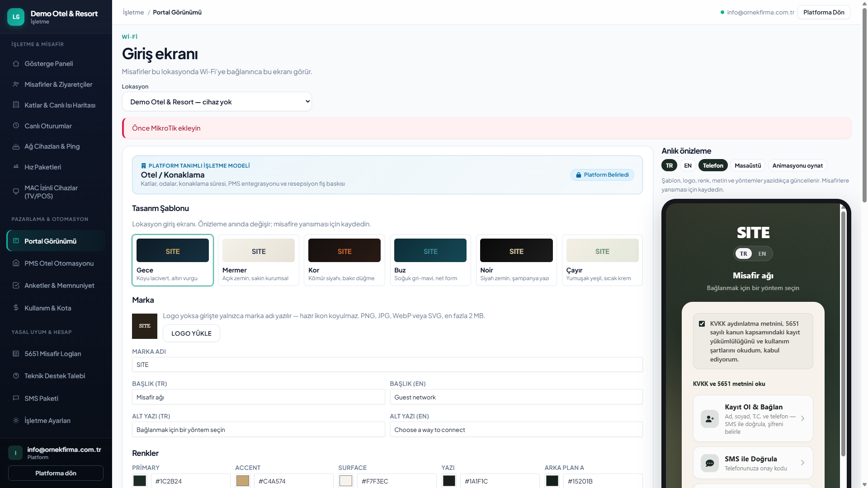Open Gösterge Paneli from sidebar
The height and width of the screenshot is (488, 868).
coord(56,64)
